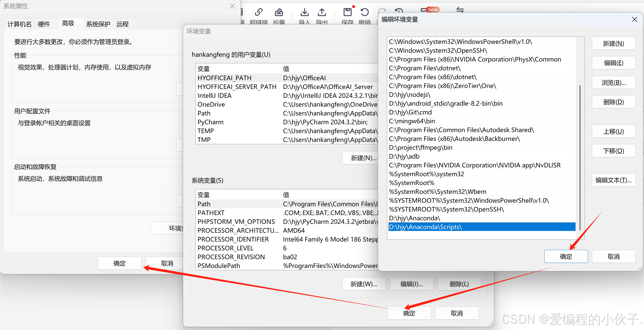The width and height of the screenshot is (644, 330).
Task: Click 下移(O) to move entry down
Action: pyautogui.click(x=613, y=151)
